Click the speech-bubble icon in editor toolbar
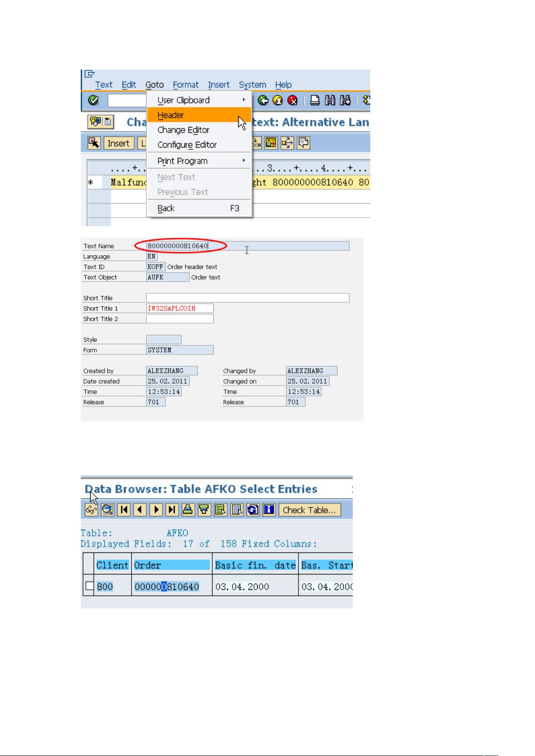Viewport: 535px width, 756px height. point(303,143)
